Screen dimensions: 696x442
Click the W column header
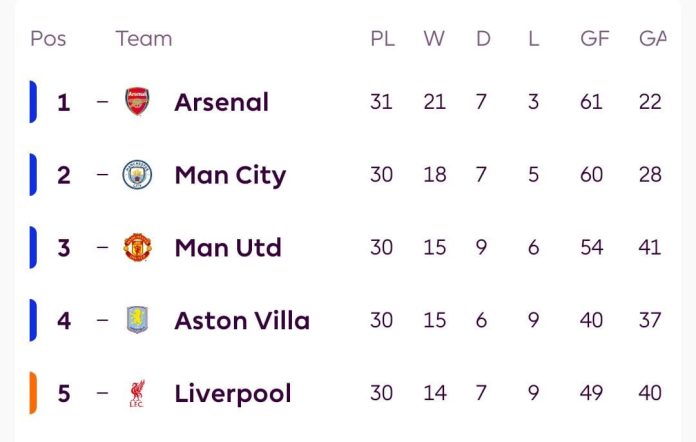(x=434, y=39)
